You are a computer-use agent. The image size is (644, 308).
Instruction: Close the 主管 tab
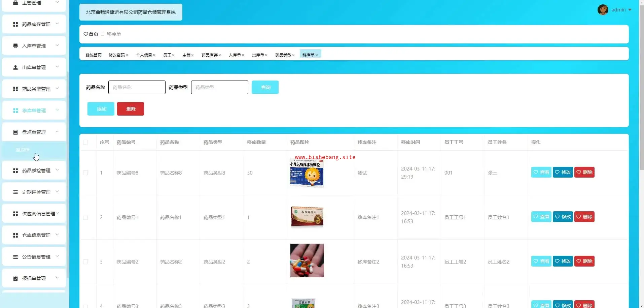pyautogui.click(x=192, y=55)
